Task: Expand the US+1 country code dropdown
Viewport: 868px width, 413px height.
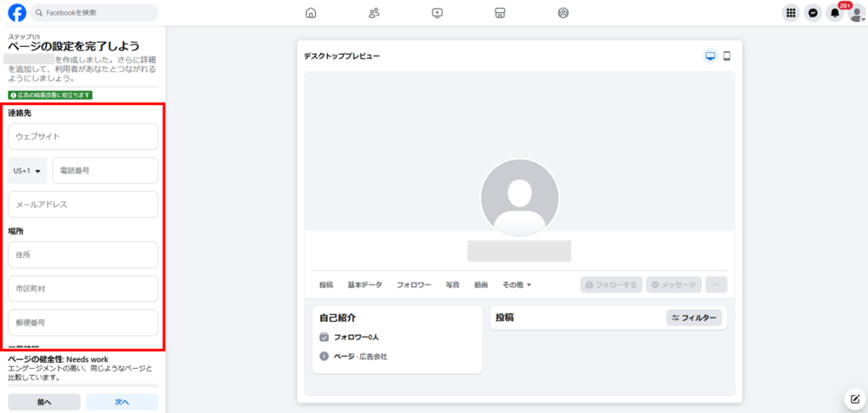Action: click(28, 171)
